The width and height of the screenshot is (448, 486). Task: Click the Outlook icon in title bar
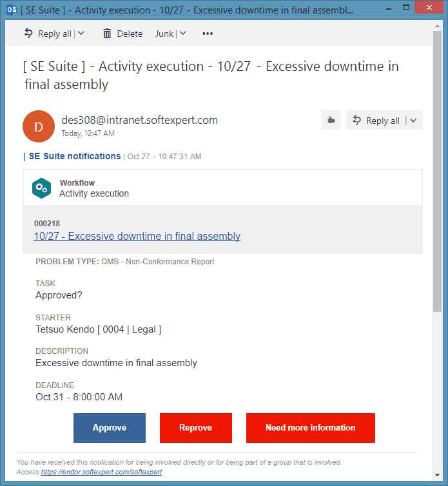[x=12, y=10]
